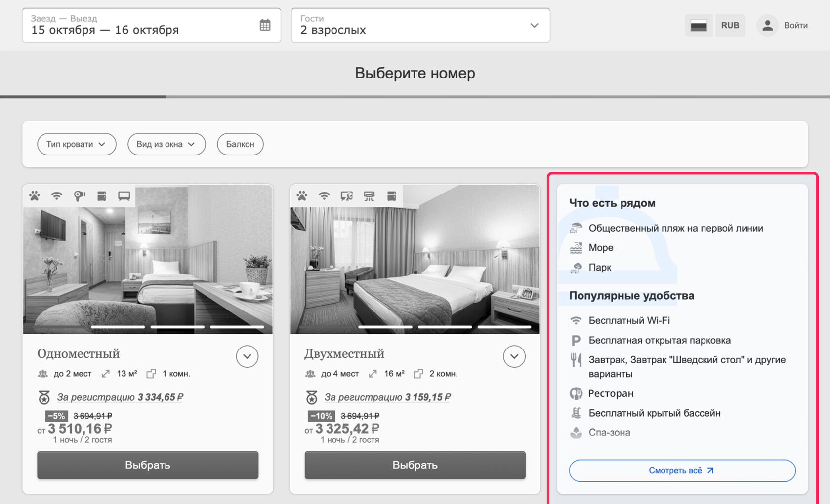Jump to the last photo indicator of Двухместный

504,327
